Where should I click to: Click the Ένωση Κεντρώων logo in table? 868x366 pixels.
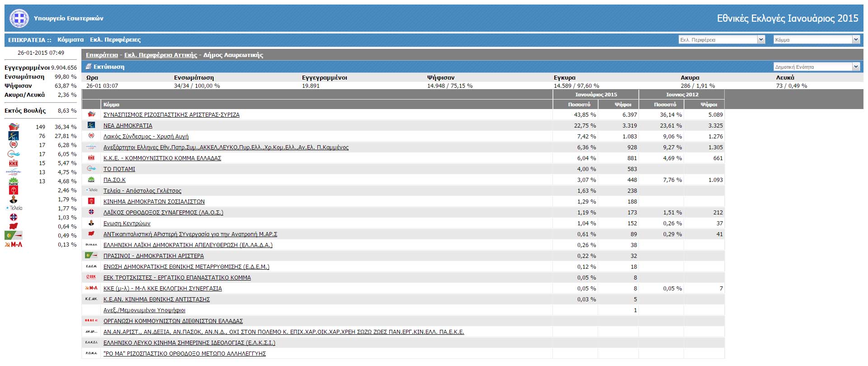click(91, 223)
